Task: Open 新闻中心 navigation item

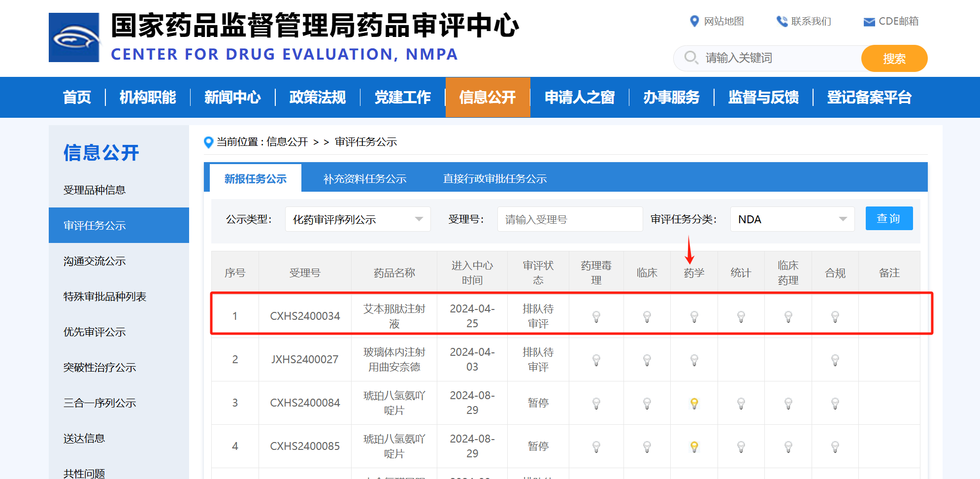Action: [x=232, y=97]
